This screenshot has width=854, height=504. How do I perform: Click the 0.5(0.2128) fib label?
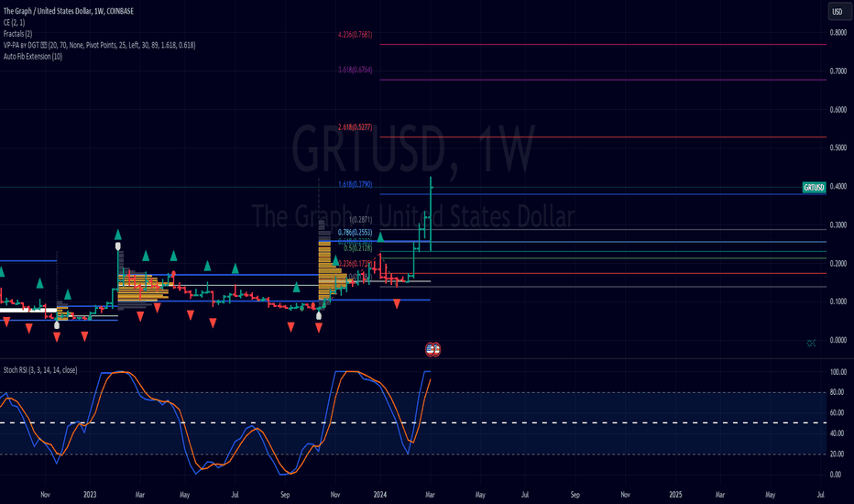358,248
